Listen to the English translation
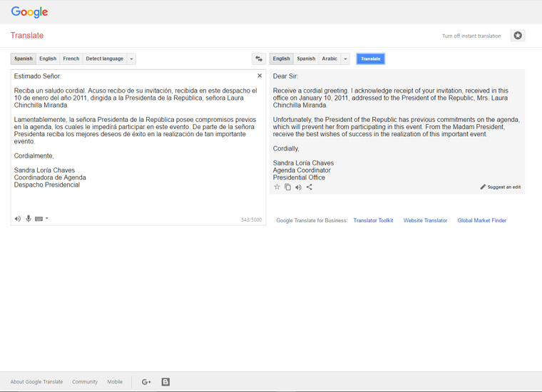This screenshot has height=392, width=542. pos(298,187)
